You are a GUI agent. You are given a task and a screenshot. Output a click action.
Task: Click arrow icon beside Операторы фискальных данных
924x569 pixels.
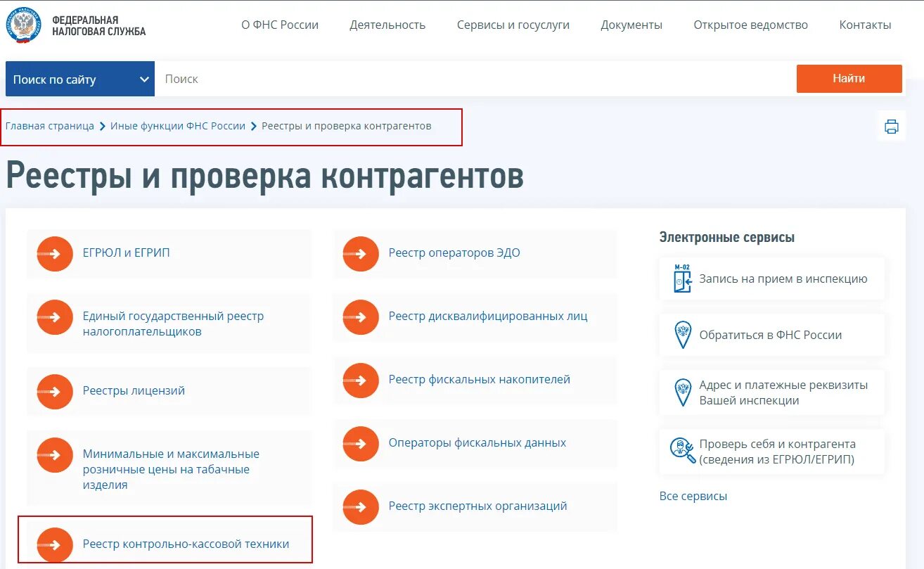point(361,444)
